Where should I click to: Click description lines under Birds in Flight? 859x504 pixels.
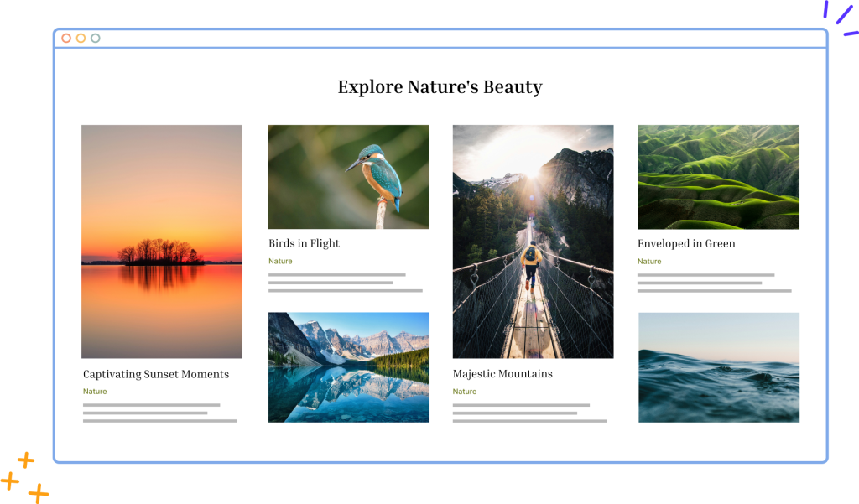click(344, 283)
